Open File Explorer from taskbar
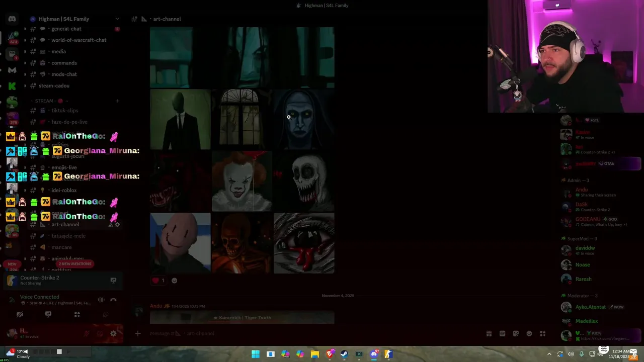The image size is (644, 362). 315,354
